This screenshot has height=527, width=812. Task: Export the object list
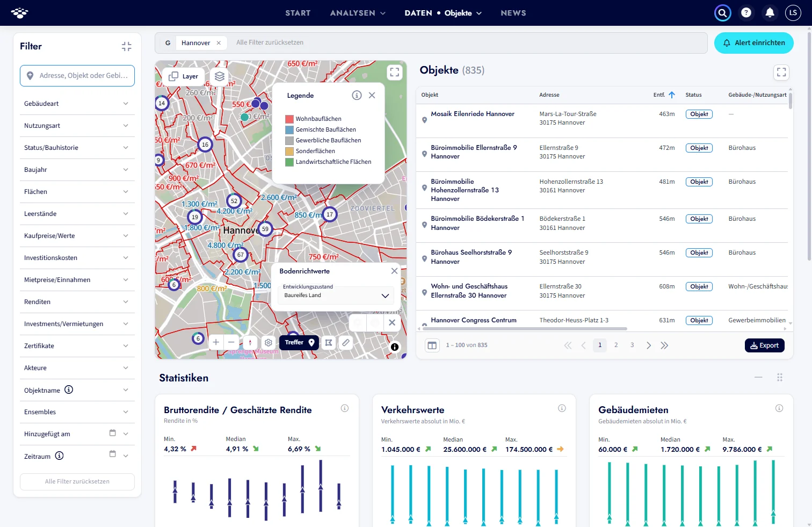pyautogui.click(x=765, y=345)
